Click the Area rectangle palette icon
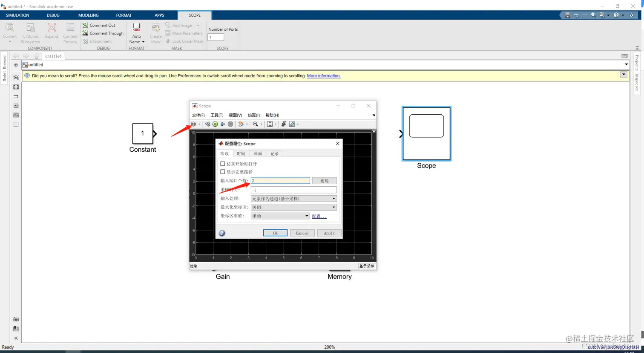Viewport: 644px width, 353px height. [x=16, y=124]
